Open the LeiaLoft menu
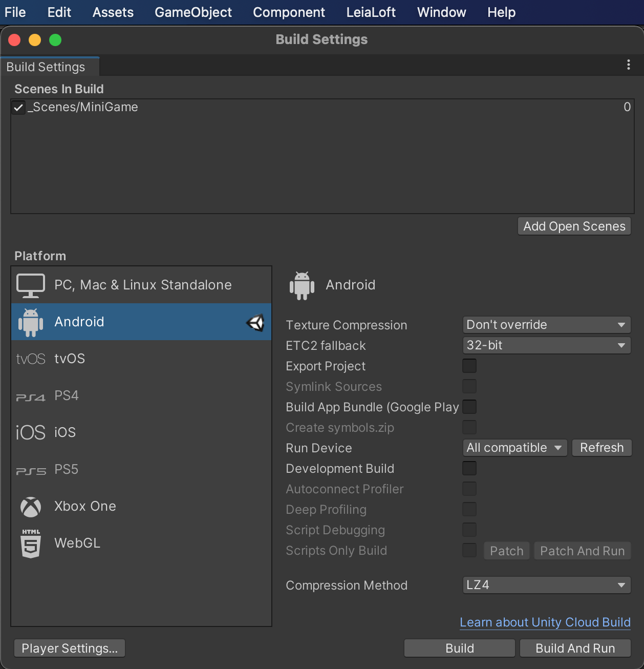The width and height of the screenshot is (644, 669). (x=371, y=12)
